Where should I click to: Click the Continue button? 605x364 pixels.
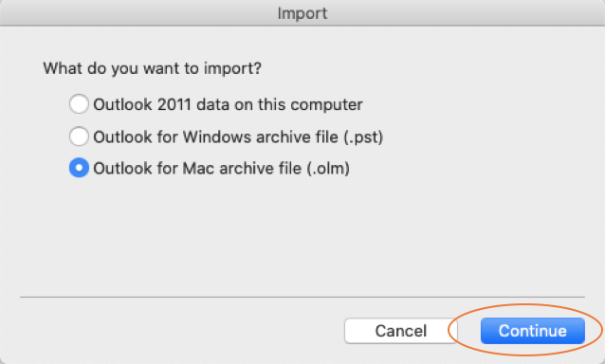(x=533, y=331)
